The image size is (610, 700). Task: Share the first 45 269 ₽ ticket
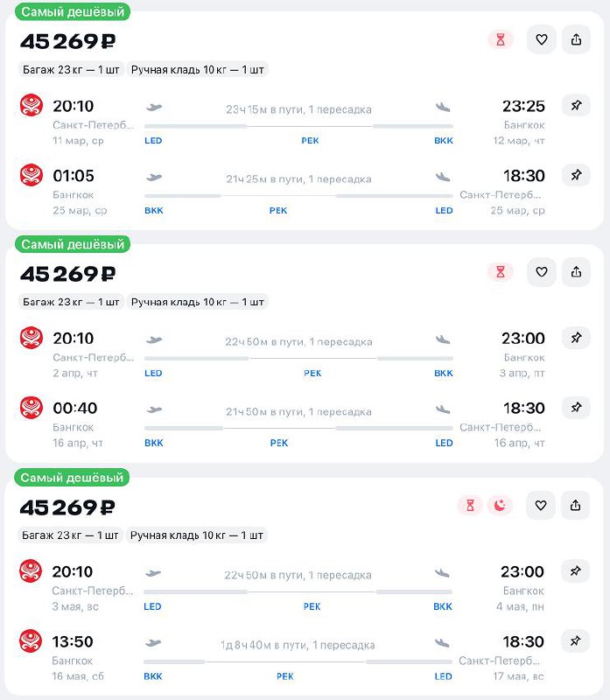(x=576, y=39)
